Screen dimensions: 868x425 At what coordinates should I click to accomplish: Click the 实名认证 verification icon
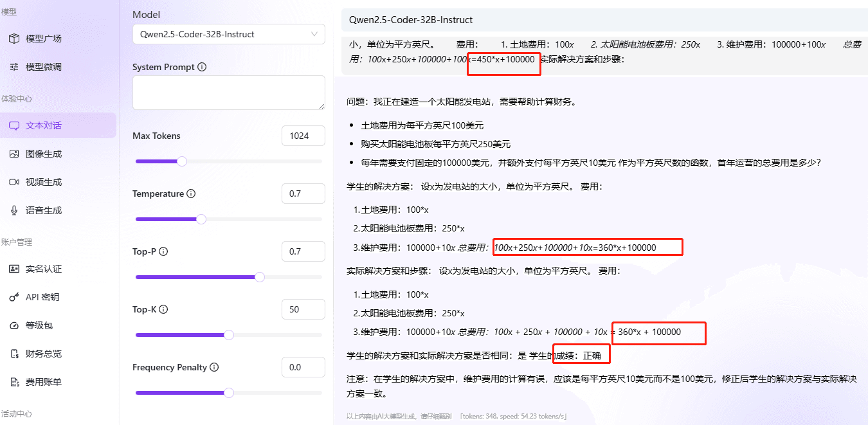click(x=13, y=269)
